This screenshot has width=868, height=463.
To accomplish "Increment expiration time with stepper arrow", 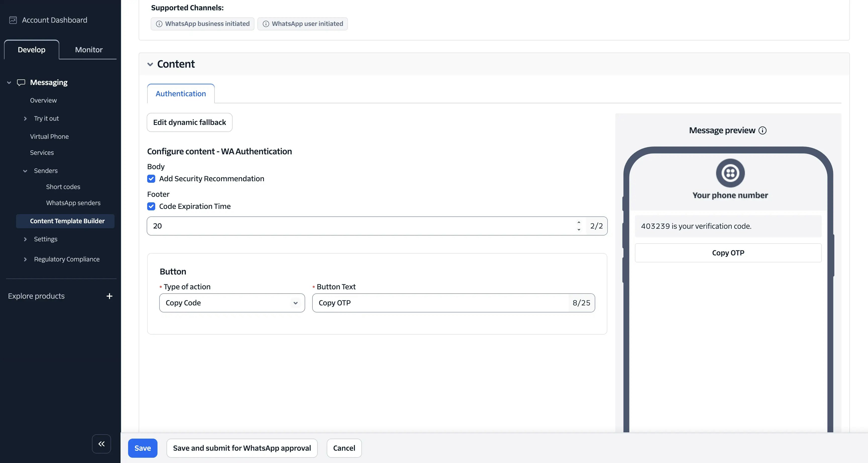I will click(579, 222).
